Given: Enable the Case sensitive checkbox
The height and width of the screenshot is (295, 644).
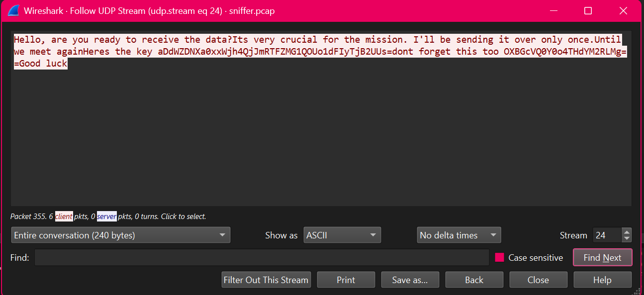Looking at the screenshot, I should 499,258.
